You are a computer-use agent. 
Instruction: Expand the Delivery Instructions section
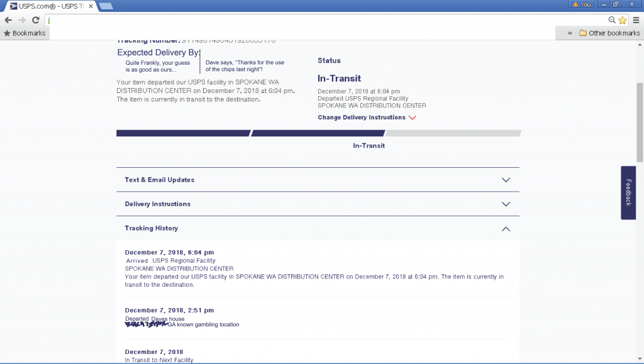(318, 204)
